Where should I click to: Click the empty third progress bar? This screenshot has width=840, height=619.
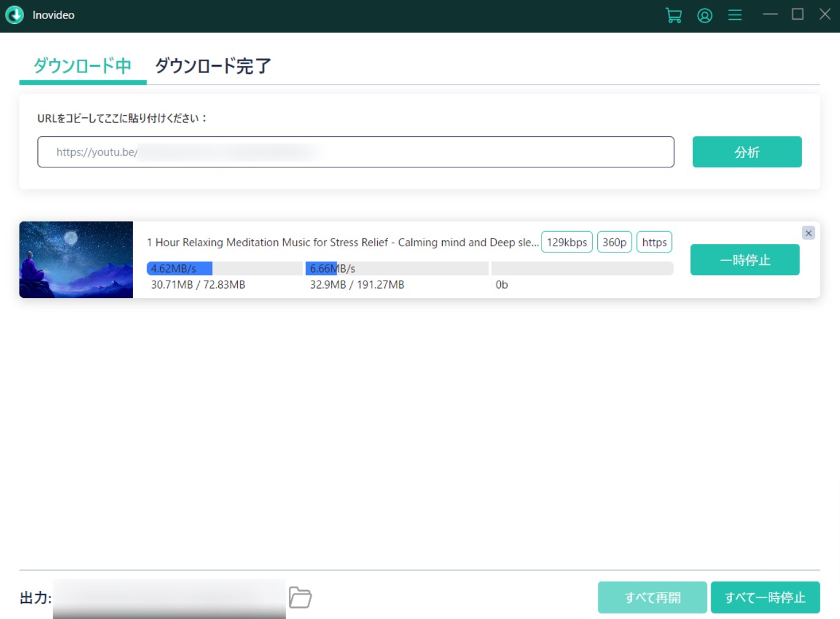click(582, 268)
